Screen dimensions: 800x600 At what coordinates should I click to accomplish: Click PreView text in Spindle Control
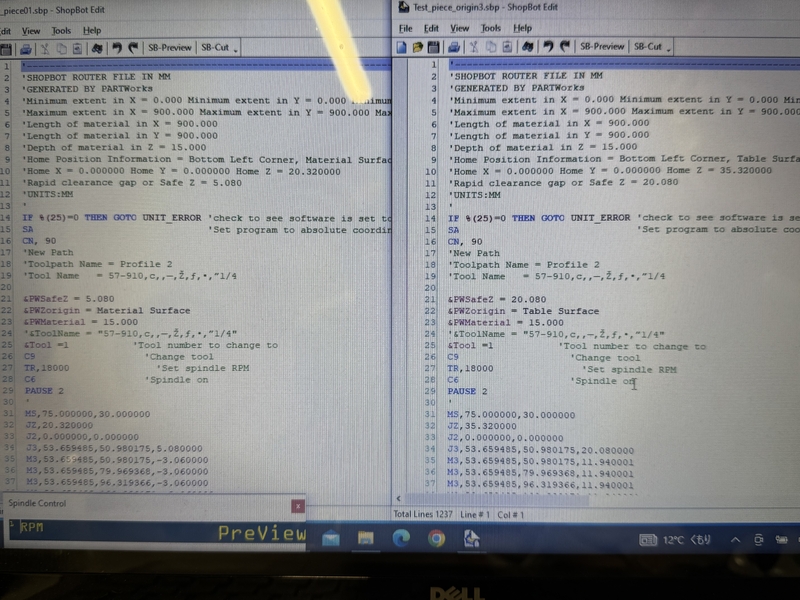tap(262, 533)
